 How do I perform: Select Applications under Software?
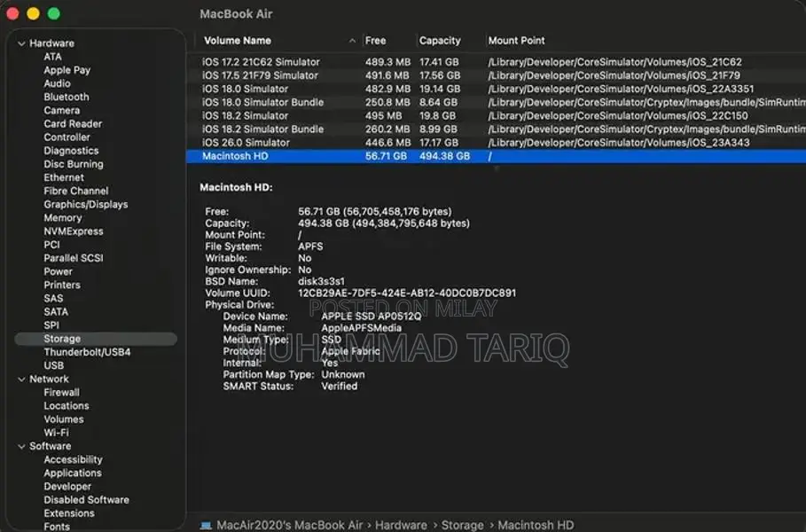pyautogui.click(x=73, y=473)
